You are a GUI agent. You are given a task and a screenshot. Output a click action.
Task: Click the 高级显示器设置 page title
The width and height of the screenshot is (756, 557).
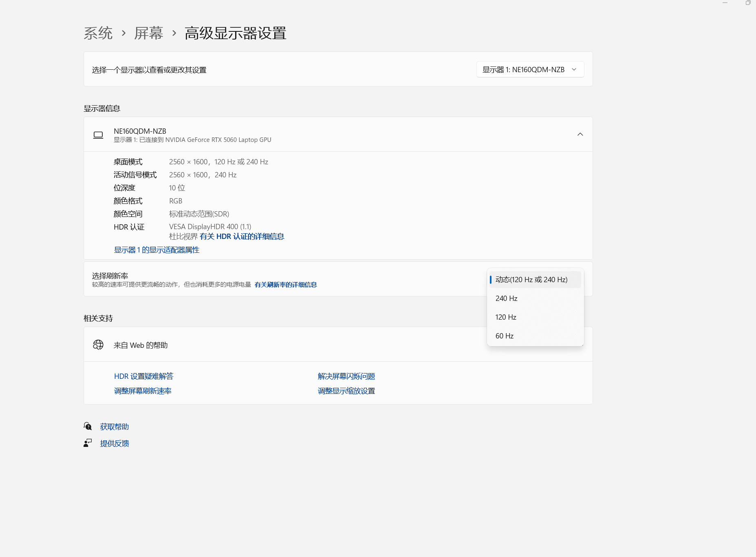(236, 33)
